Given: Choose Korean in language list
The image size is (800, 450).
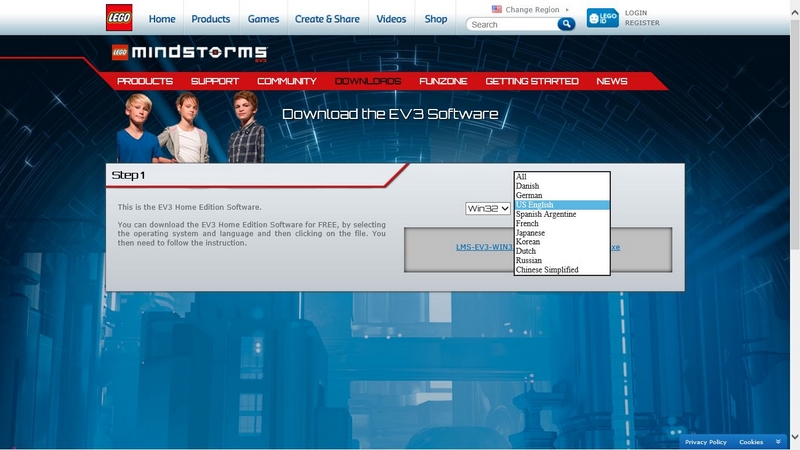Looking at the screenshot, I should 562,241.
